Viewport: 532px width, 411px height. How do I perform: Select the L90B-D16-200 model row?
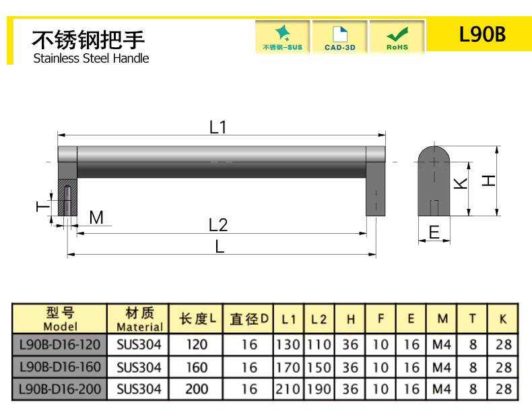point(60,389)
